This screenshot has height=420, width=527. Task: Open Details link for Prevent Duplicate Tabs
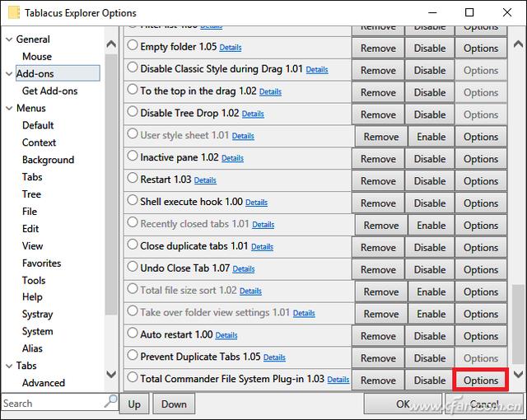pyautogui.click(x=274, y=357)
